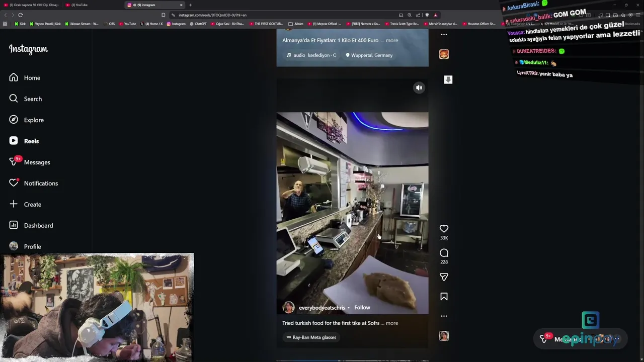Click the download arrow icon beside the reel
Screen dimensions: 644x362
[x=448, y=79]
